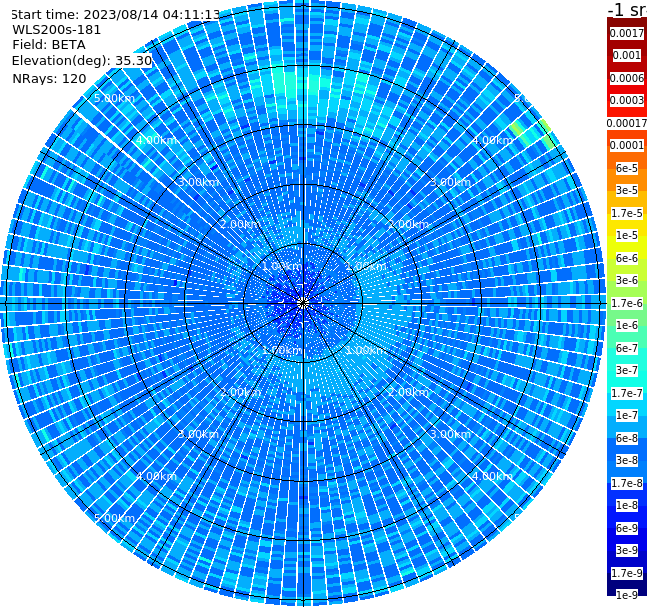Click the Field: BETA label

pyautogui.click(x=49, y=45)
